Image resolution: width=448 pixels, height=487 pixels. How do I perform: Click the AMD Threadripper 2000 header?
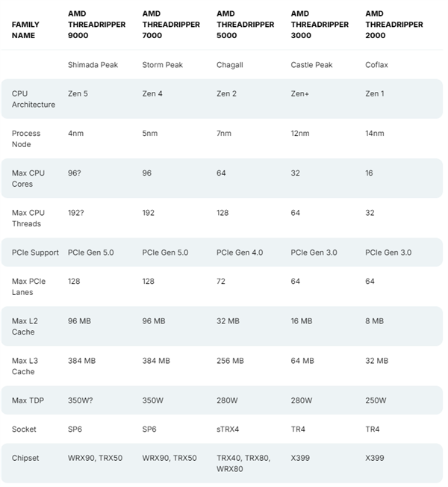(x=394, y=24)
